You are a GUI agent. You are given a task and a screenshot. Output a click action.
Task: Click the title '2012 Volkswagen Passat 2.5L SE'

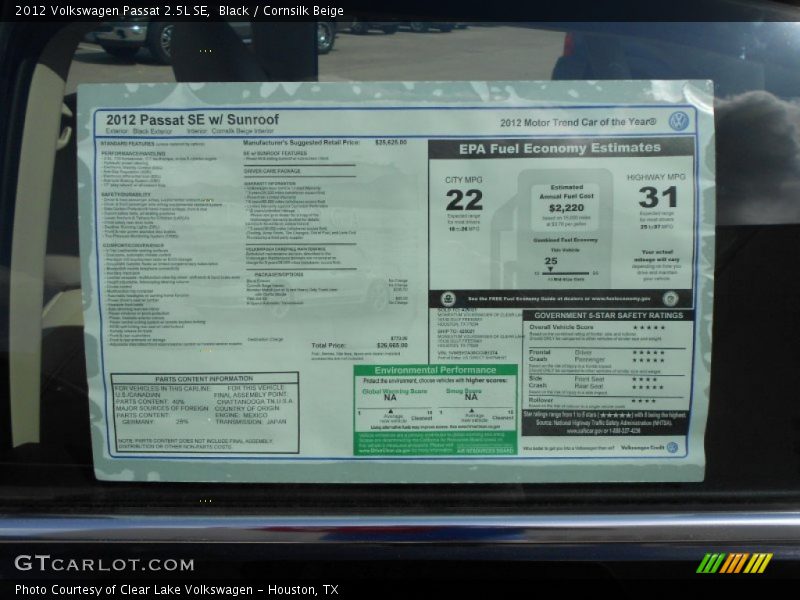pos(112,11)
